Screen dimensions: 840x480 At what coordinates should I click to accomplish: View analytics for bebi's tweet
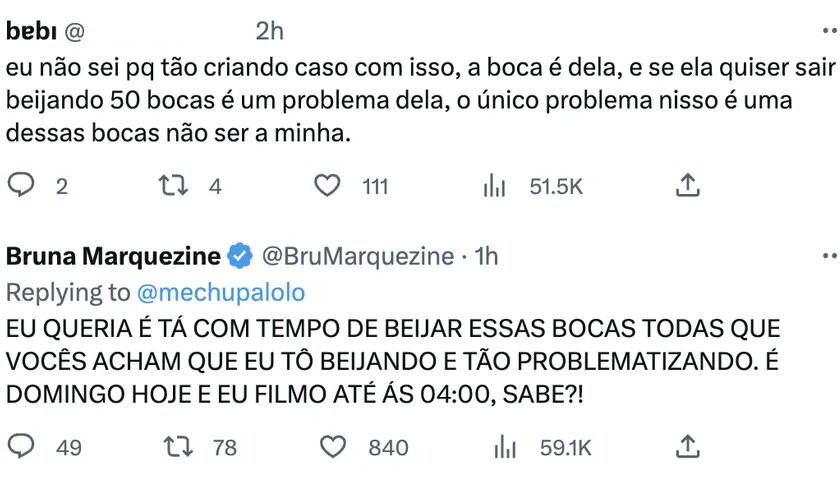492,185
